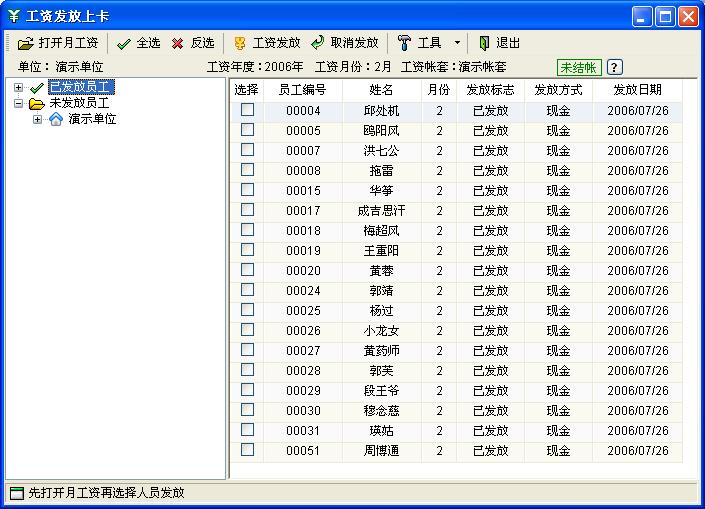Click the 发放日期 column header
This screenshot has height=509, width=705.
638,90
